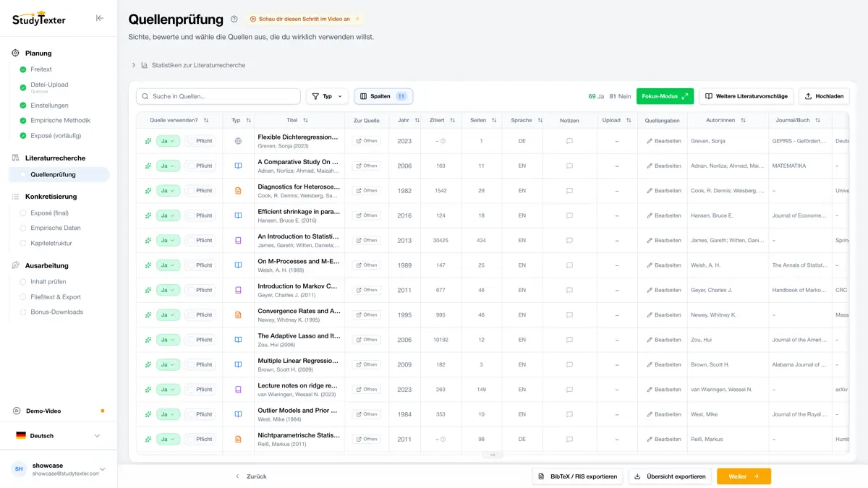The width and height of the screenshot is (868, 488).
Task: Click the Suche in Quellen search field
Action: [218, 96]
